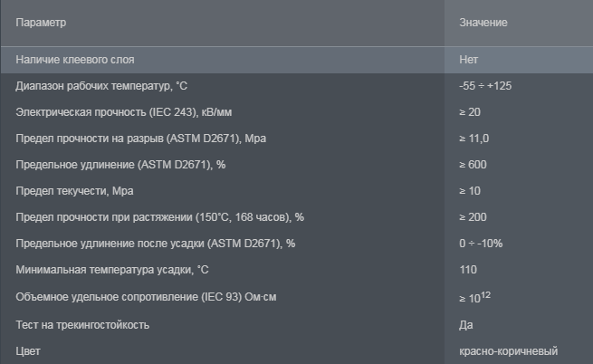
Task: Select the Электрическая прочность (IEC 243) row
Action: coord(297,112)
